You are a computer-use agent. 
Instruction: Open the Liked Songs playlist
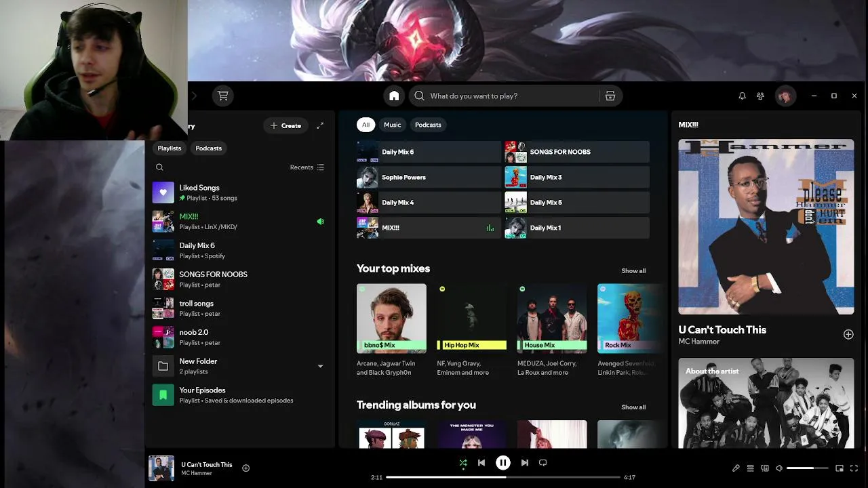tap(240, 193)
